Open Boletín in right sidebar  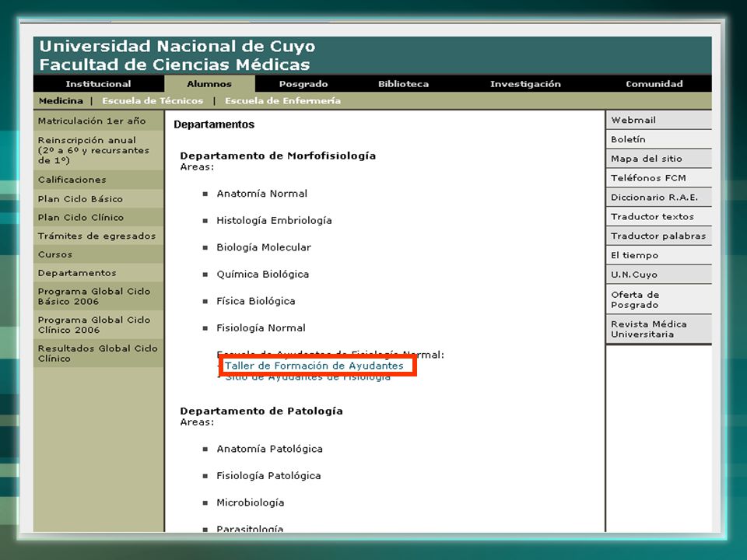point(659,139)
